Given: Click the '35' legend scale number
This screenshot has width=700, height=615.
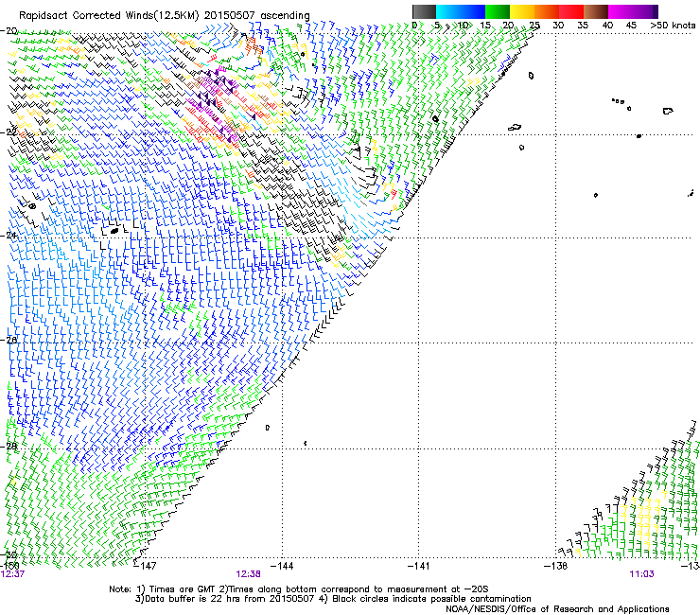Looking at the screenshot, I should click(583, 25).
